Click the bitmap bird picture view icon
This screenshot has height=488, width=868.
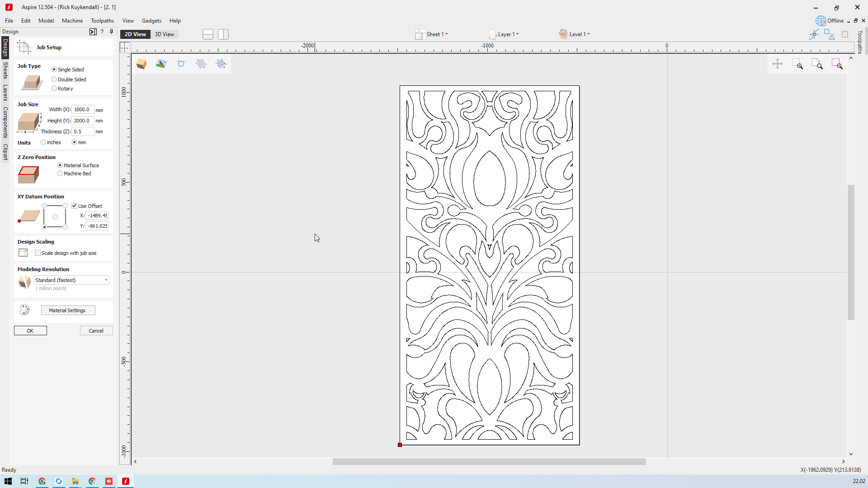click(161, 64)
